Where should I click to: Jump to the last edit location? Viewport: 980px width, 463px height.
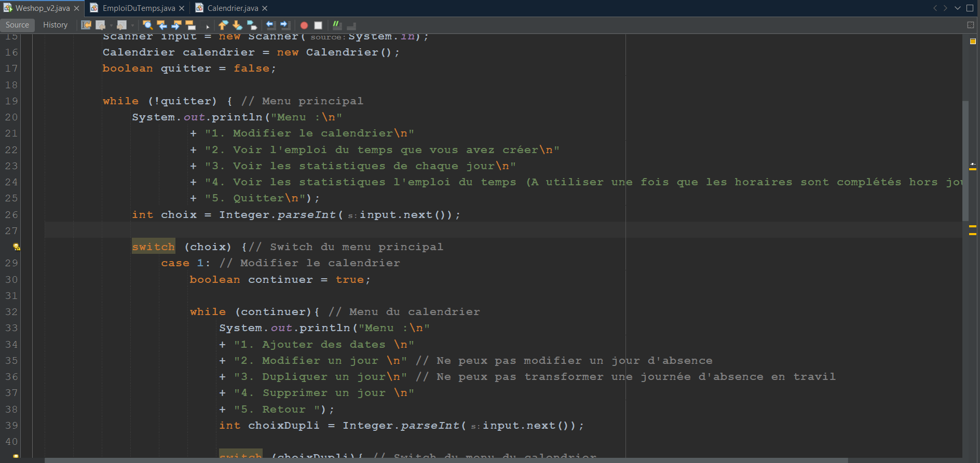[x=86, y=25]
